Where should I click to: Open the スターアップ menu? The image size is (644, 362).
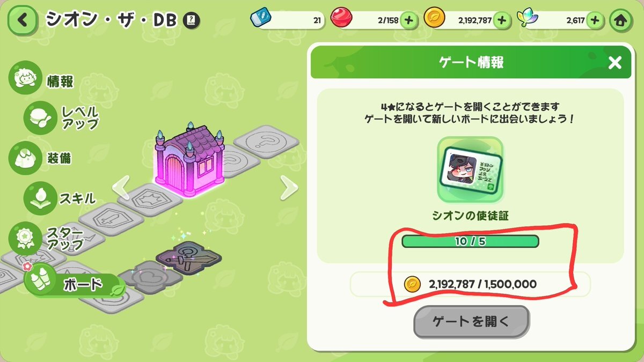coord(47,239)
